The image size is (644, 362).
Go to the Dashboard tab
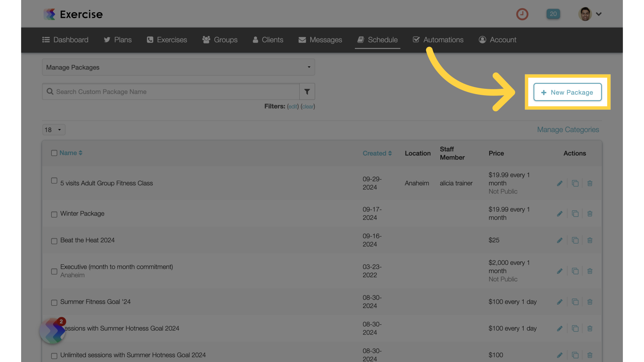tap(65, 40)
